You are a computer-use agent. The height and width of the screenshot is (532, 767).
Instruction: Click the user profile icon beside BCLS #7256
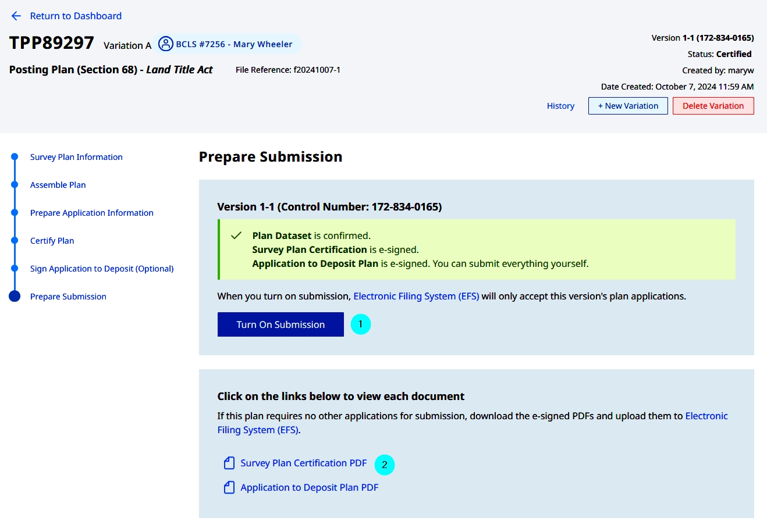pos(166,44)
